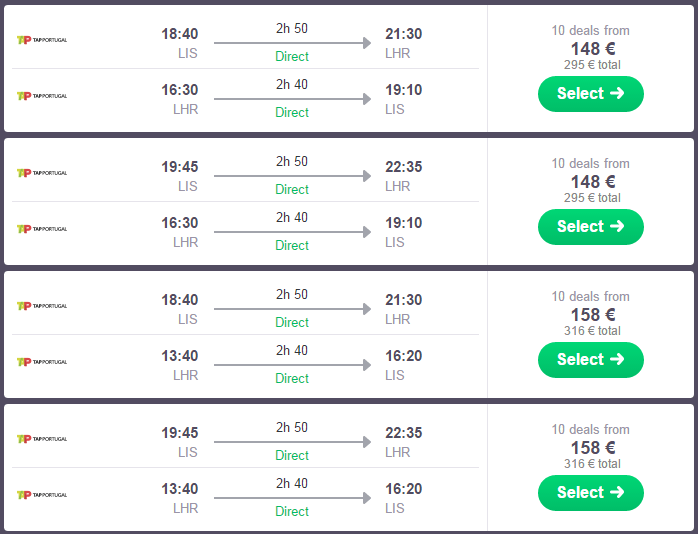Click "316 € total" on the 18:40 departure deal
698x534 pixels.
point(592,331)
